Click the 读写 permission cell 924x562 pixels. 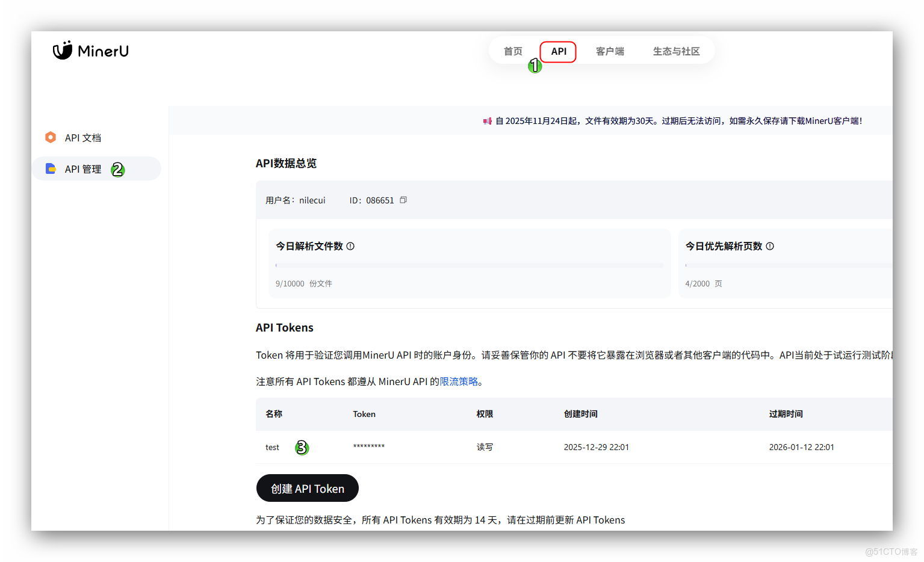tap(485, 447)
